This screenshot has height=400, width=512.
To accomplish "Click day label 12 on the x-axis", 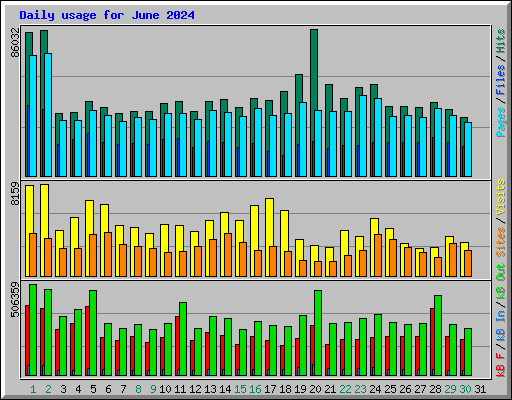I will coord(195,389).
